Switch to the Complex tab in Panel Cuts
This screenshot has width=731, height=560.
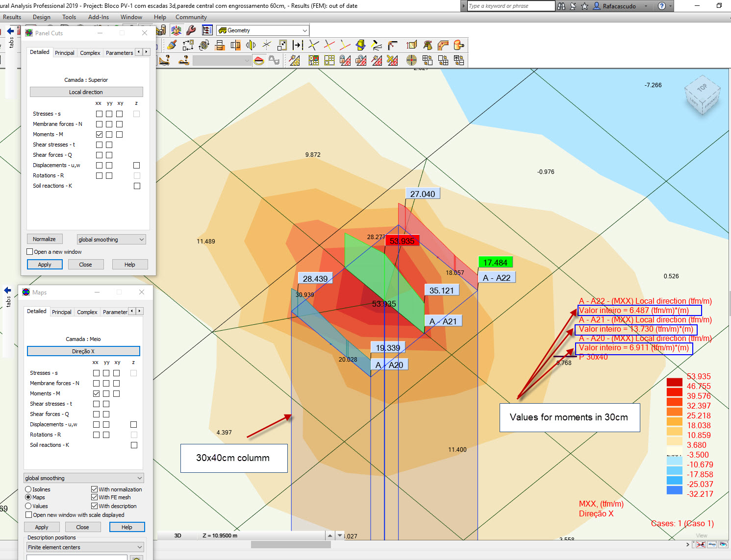point(90,52)
